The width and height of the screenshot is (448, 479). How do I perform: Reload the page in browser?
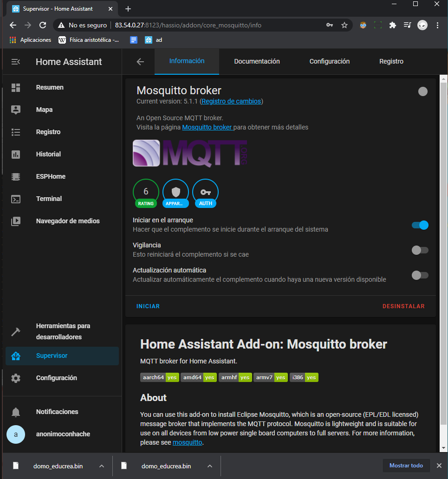tap(43, 25)
